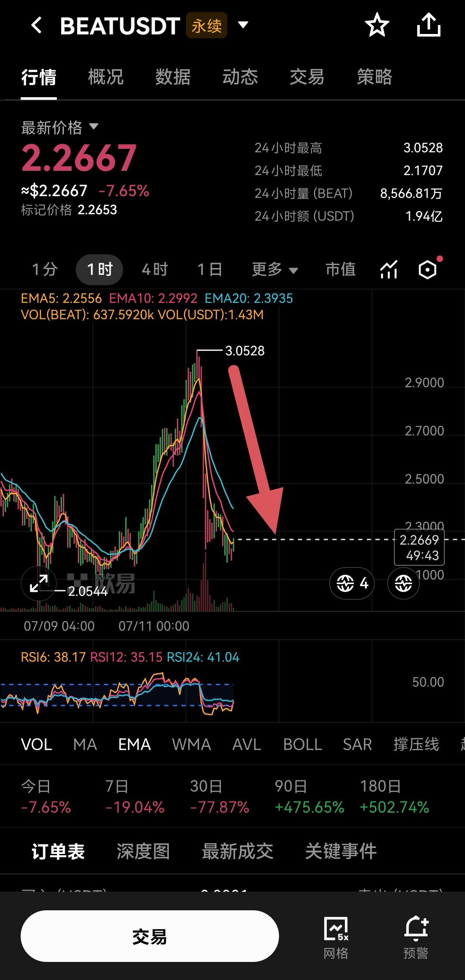This screenshot has width=465, height=980.
Task: Open the 深度图 tab
Action: click(x=143, y=851)
